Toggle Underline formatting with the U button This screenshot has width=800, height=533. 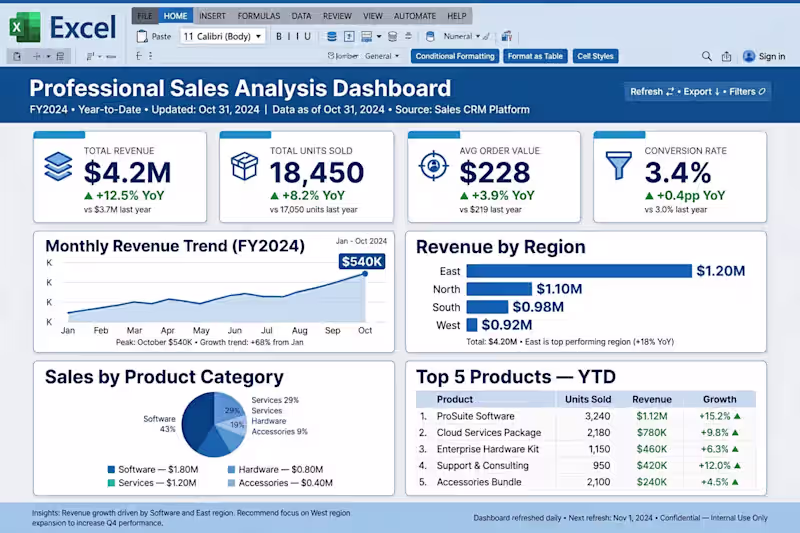pos(307,36)
